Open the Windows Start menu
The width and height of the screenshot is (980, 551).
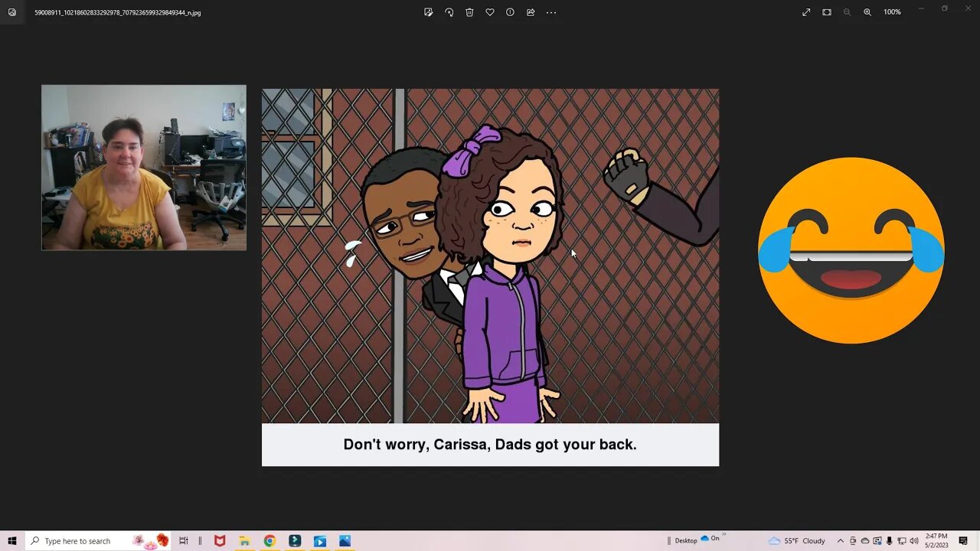(x=12, y=541)
